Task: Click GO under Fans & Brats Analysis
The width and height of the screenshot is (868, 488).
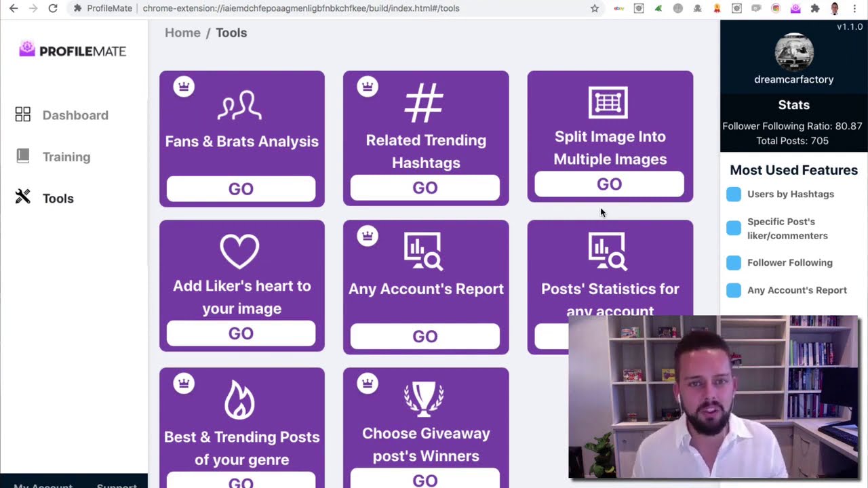Action: (x=241, y=189)
